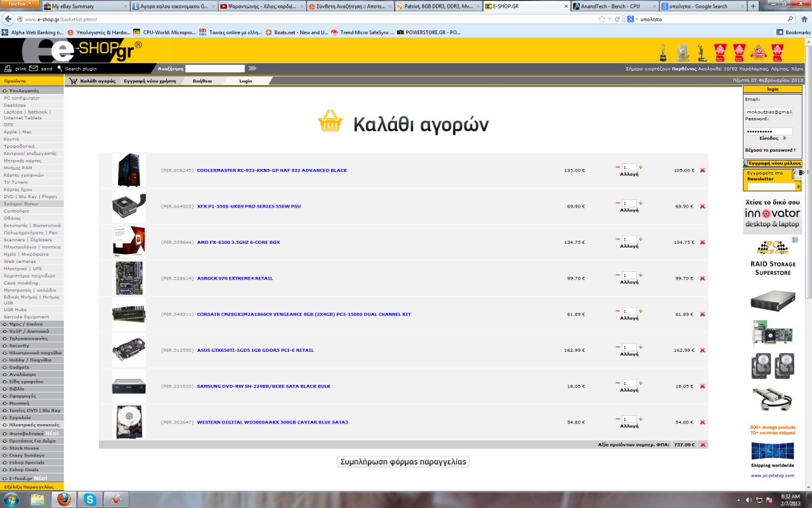Viewport: 812px width, 508px height.
Task: Open Skype from Windows taskbar
Action: 89,500
